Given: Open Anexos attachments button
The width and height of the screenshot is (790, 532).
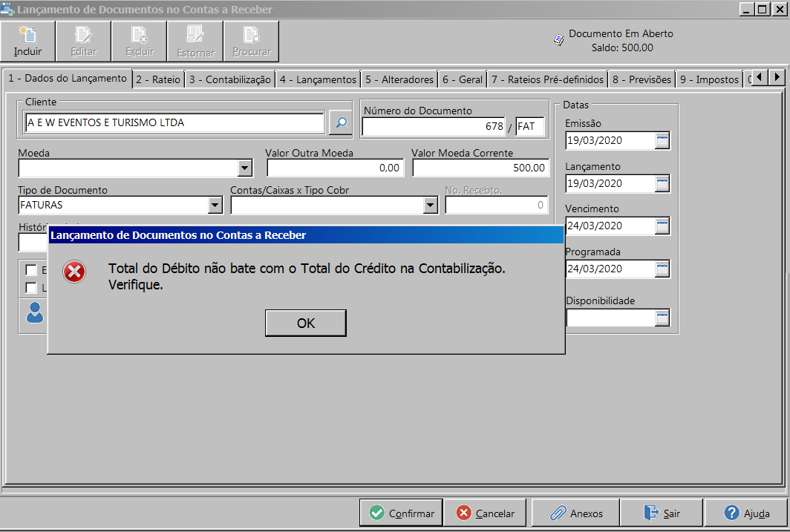Looking at the screenshot, I should pos(576,513).
